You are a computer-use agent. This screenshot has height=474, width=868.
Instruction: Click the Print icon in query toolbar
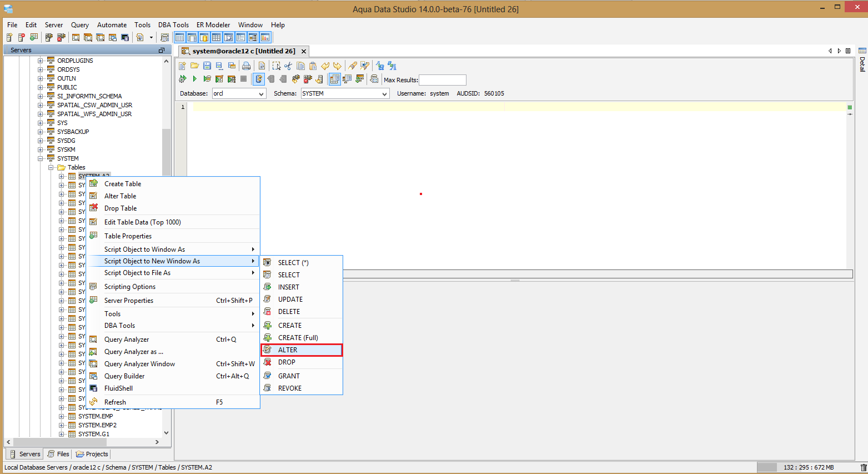point(246,66)
